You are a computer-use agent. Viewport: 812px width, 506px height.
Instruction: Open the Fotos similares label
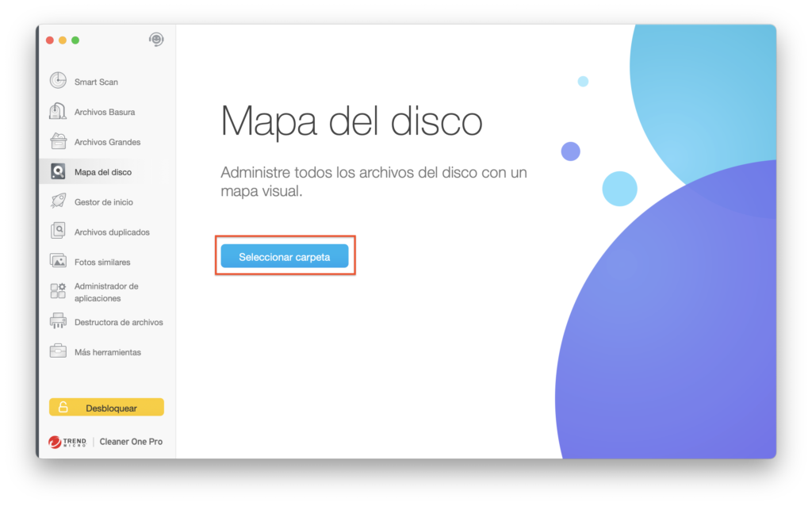(x=102, y=262)
